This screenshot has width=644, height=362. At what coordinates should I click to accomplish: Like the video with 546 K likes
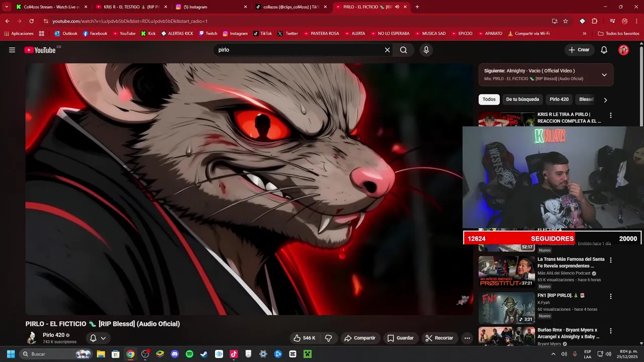[x=304, y=338]
